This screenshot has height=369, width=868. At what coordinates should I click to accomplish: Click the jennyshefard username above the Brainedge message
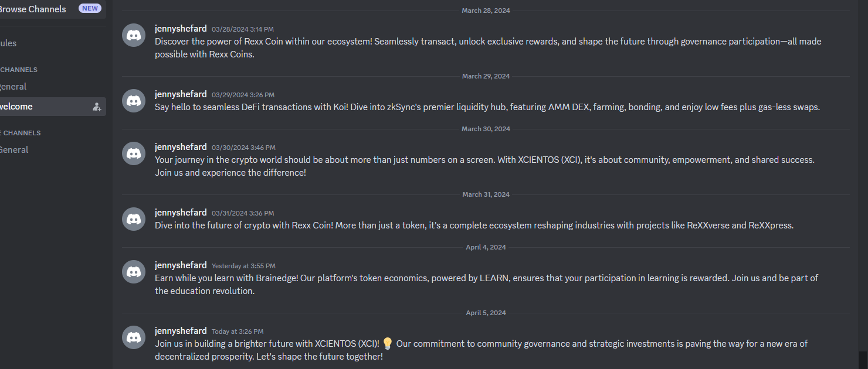tap(181, 265)
